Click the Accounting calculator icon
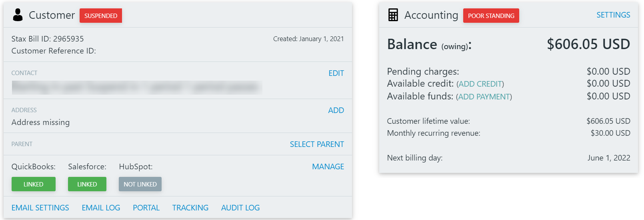Image resolution: width=644 pixels, height=220 pixels. pos(393,15)
